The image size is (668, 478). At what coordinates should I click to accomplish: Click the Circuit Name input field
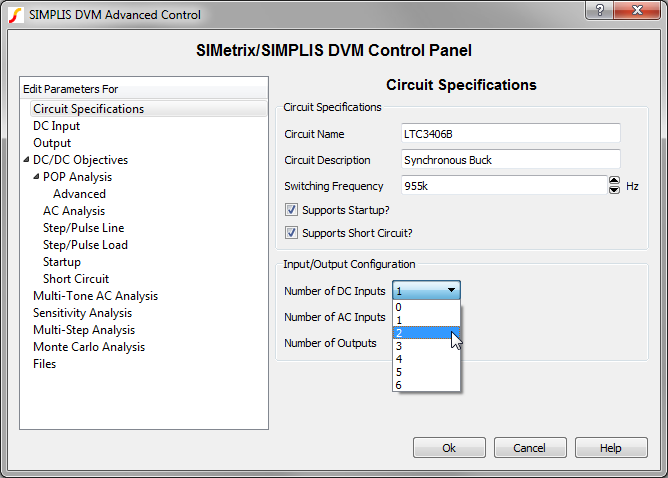click(510, 133)
